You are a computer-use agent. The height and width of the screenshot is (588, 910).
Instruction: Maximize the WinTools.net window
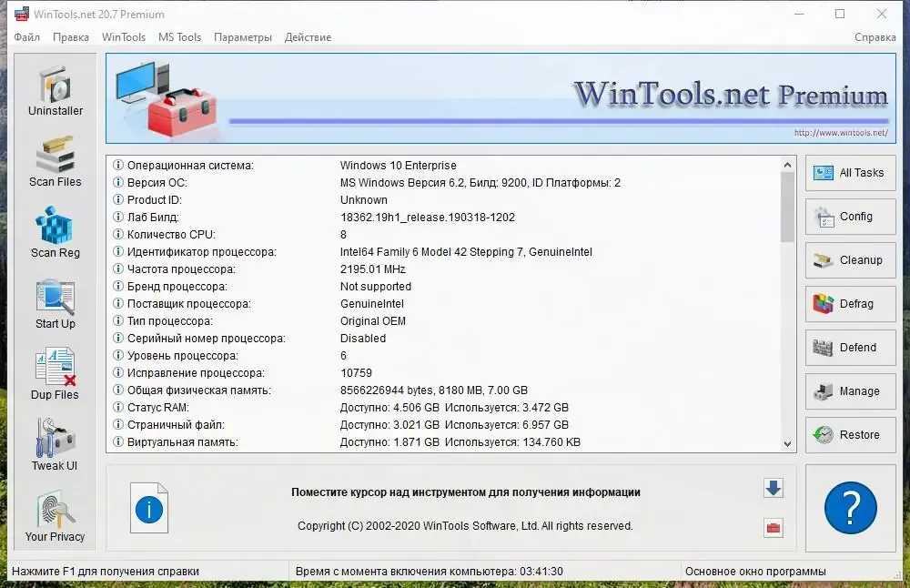tap(840, 14)
